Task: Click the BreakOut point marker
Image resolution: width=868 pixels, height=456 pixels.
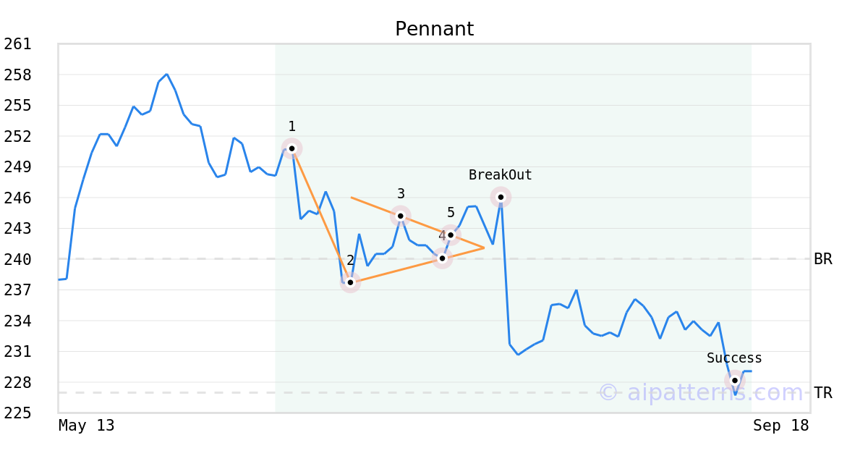Action: [x=501, y=197]
